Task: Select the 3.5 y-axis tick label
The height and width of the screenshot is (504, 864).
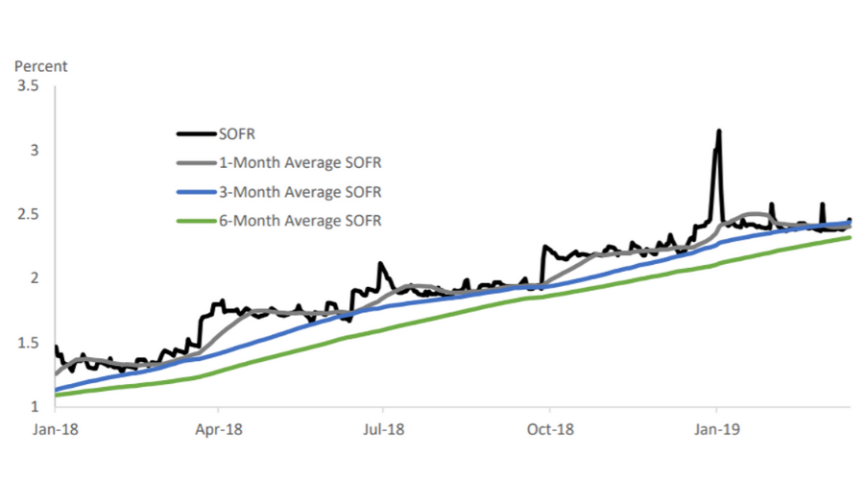Action: click(x=30, y=86)
